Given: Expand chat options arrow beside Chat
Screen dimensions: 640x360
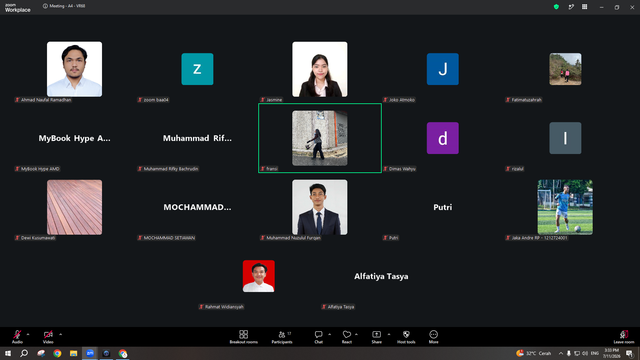Looking at the screenshot, I should pyautogui.click(x=329, y=334).
